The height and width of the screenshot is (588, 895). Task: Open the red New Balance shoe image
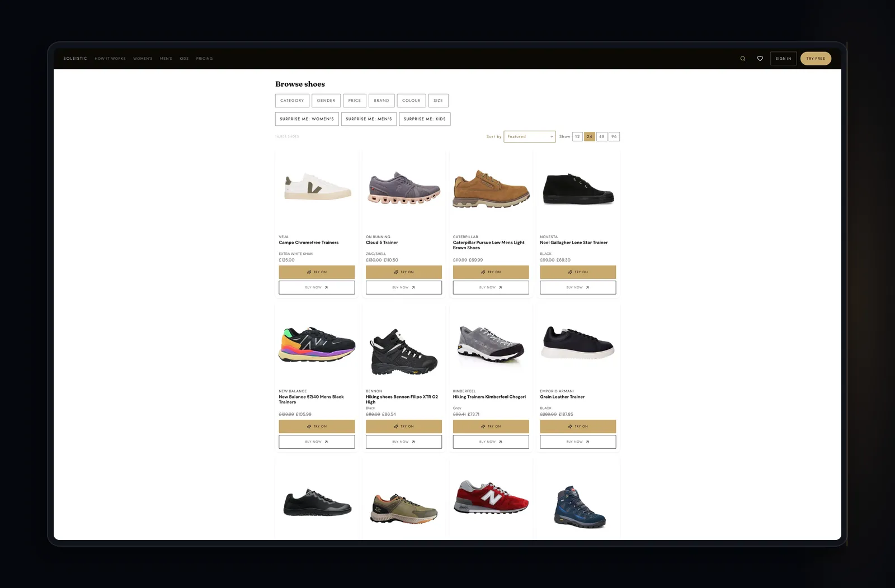tap(491, 496)
